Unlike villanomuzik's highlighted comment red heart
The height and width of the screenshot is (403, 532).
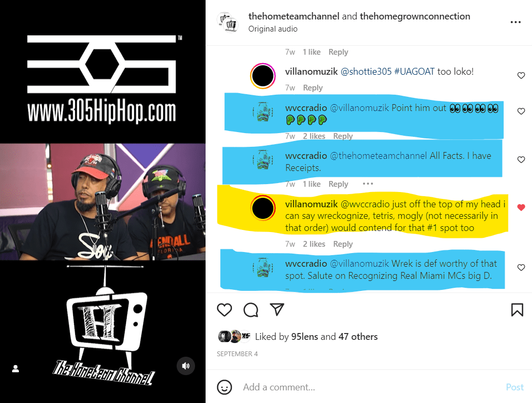[x=521, y=207]
